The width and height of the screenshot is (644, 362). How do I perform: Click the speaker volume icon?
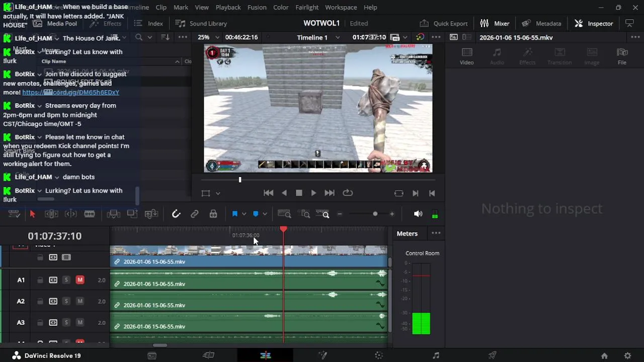[x=418, y=214]
